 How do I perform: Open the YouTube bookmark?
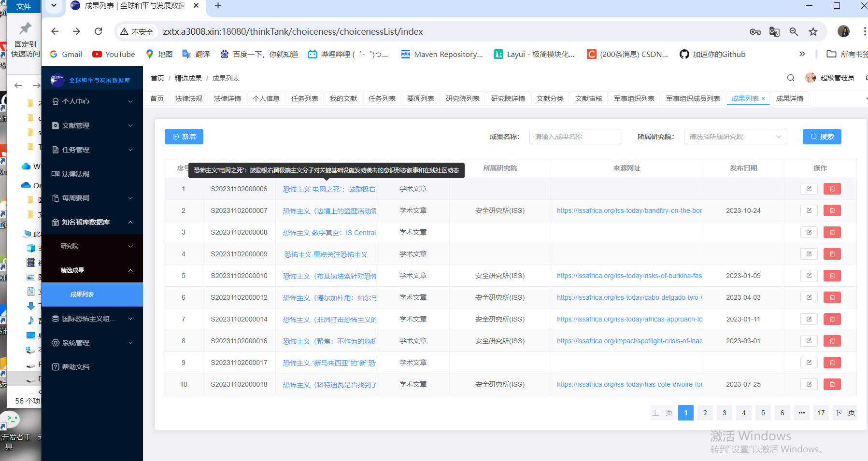point(114,54)
